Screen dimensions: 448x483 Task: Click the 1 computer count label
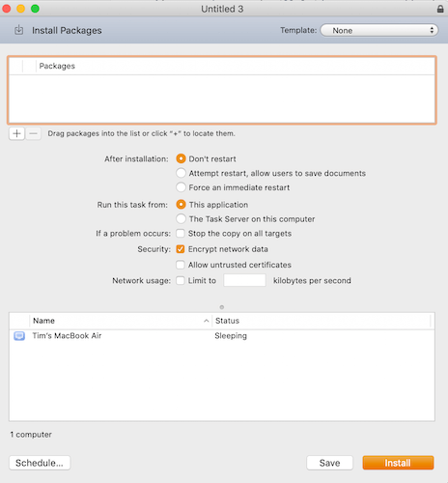pyautogui.click(x=31, y=435)
